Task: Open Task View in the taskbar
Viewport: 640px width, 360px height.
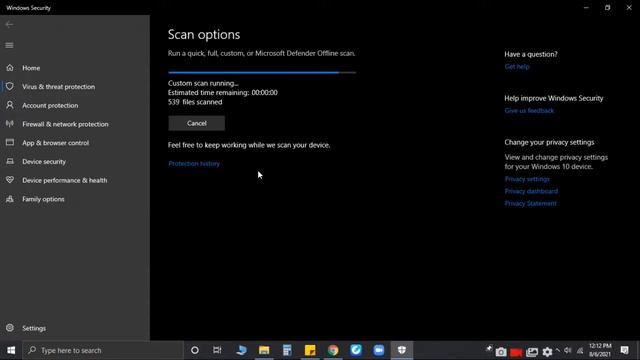Action: click(x=217, y=350)
